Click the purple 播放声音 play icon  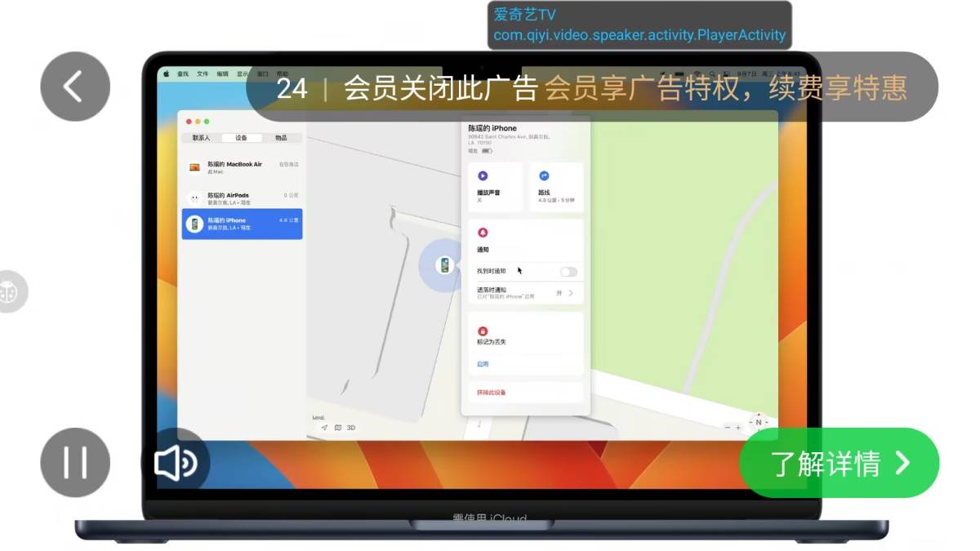483,176
